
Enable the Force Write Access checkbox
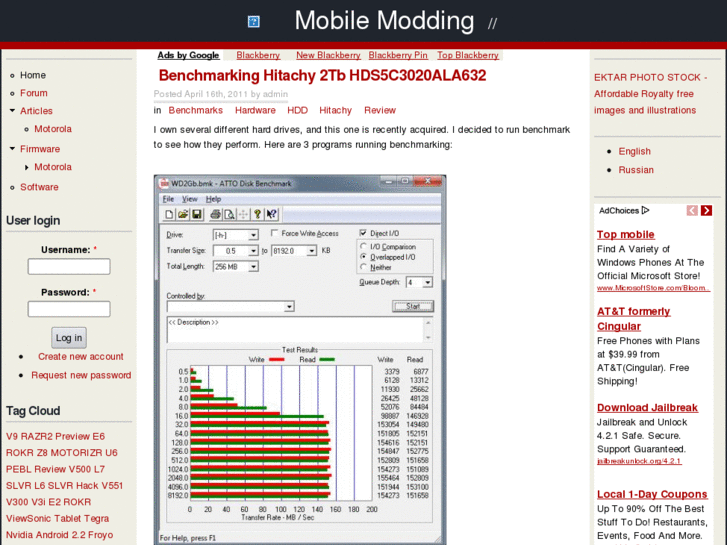coord(274,233)
